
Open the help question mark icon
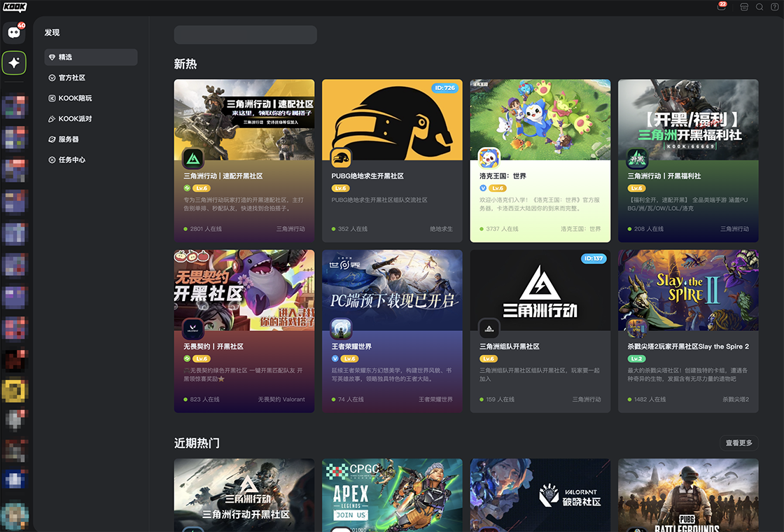(774, 7)
